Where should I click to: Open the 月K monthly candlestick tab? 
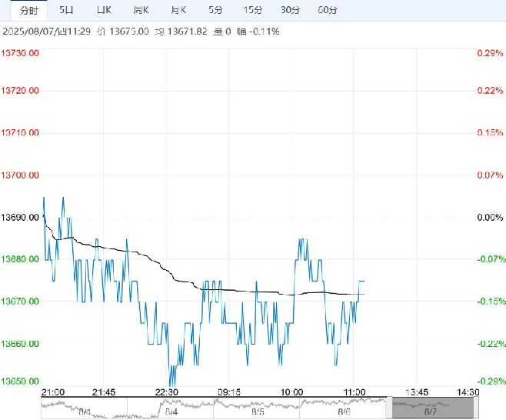click(178, 10)
